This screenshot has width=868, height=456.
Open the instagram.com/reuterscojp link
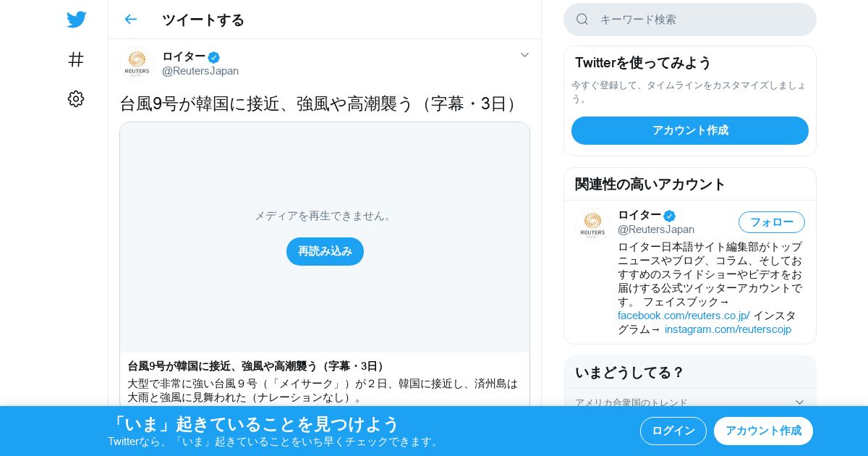[x=728, y=329]
